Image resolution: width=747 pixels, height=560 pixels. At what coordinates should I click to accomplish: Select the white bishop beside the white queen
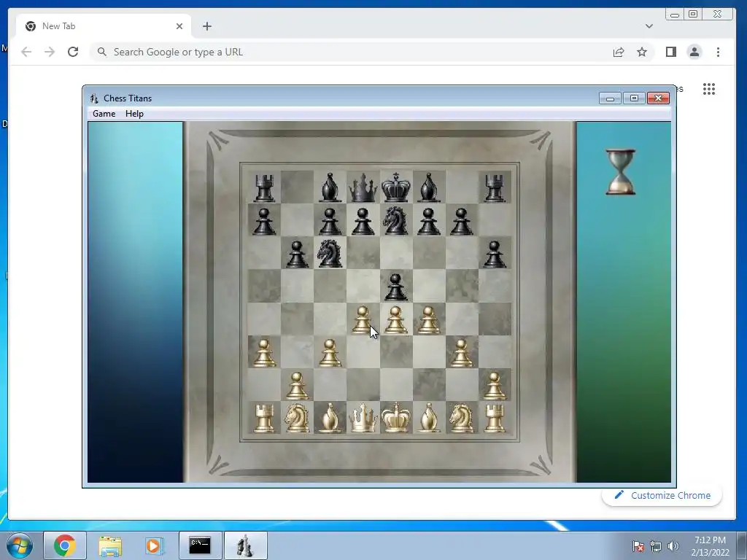click(330, 418)
